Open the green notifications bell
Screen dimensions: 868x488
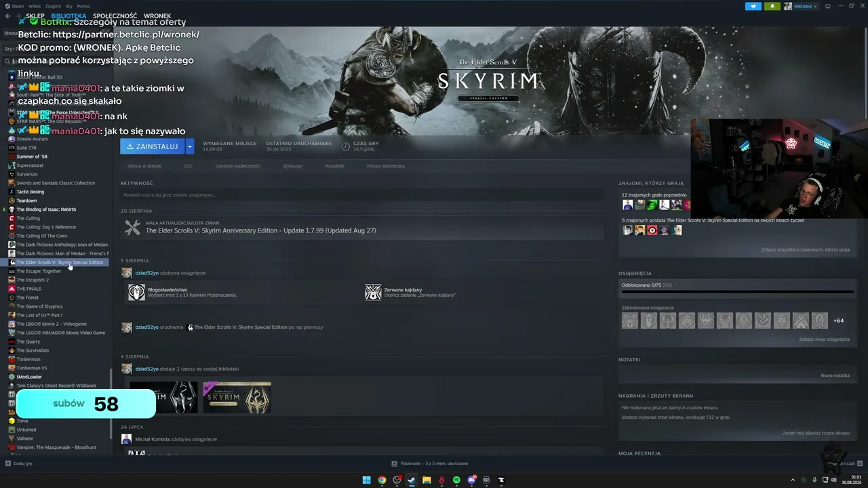click(772, 6)
